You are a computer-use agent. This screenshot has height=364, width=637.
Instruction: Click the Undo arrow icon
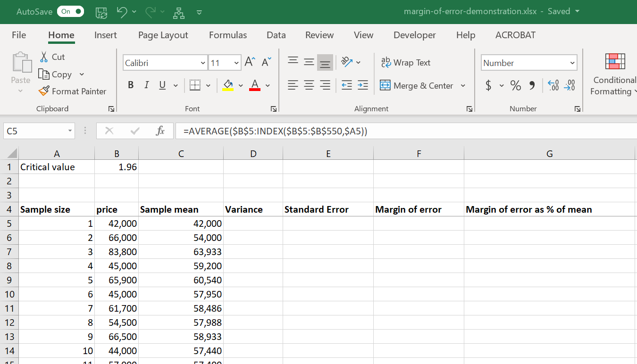[x=122, y=12]
